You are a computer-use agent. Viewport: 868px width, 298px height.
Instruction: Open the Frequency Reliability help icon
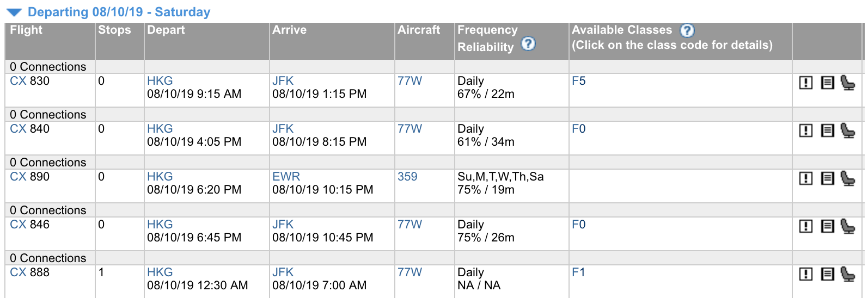pyautogui.click(x=528, y=44)
